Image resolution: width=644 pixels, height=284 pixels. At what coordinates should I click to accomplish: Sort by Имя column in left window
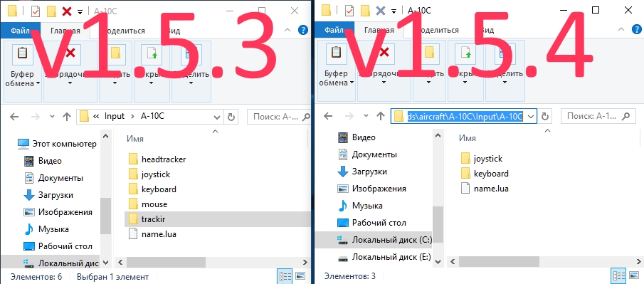pos(135,139)
